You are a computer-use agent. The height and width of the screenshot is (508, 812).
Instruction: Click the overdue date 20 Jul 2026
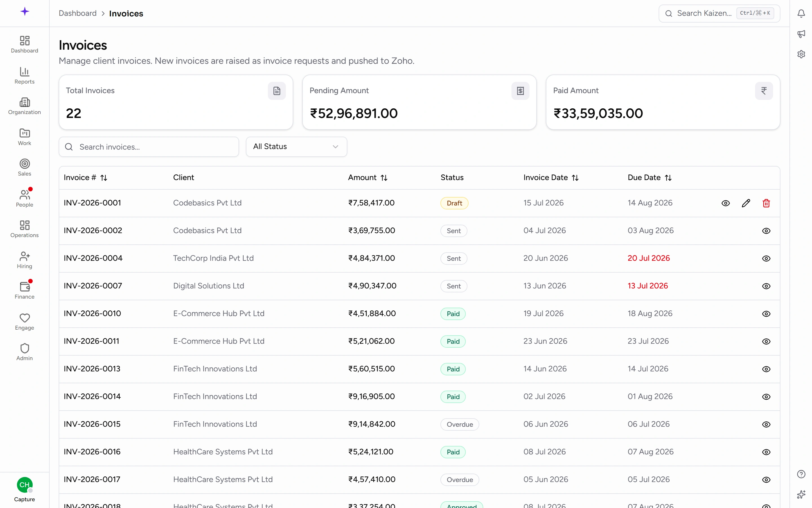click(648, 258)
